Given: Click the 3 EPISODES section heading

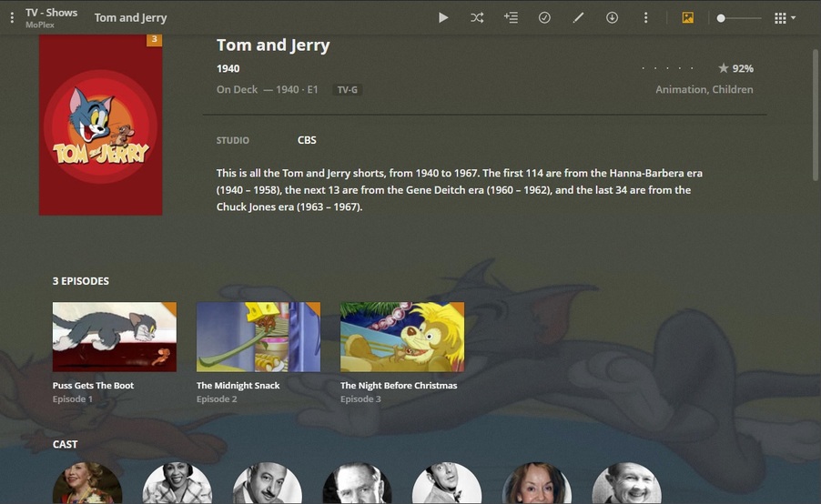Looking at the screenshot, I should [x=81, y=281].
